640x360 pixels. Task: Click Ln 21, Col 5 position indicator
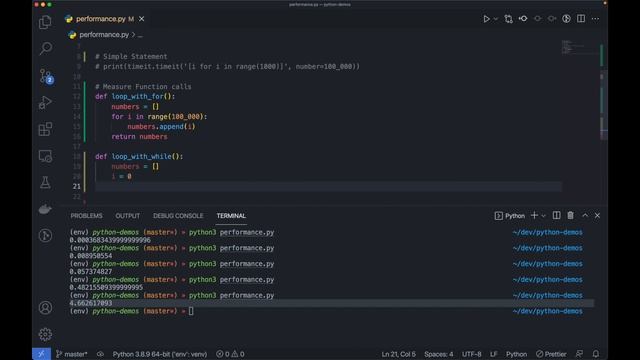398,354
